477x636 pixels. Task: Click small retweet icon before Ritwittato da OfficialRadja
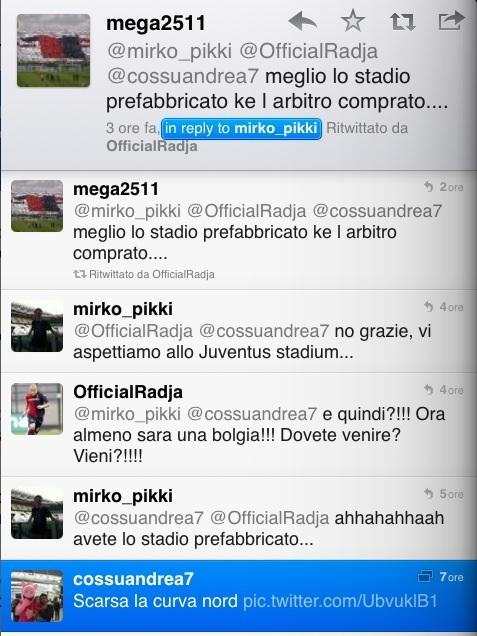[x=80, y=274]
